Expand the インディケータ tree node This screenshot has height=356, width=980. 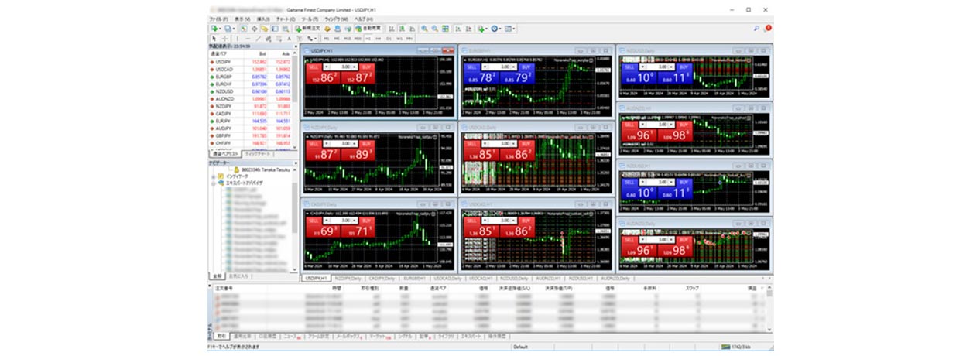click(x=213, y=177)
